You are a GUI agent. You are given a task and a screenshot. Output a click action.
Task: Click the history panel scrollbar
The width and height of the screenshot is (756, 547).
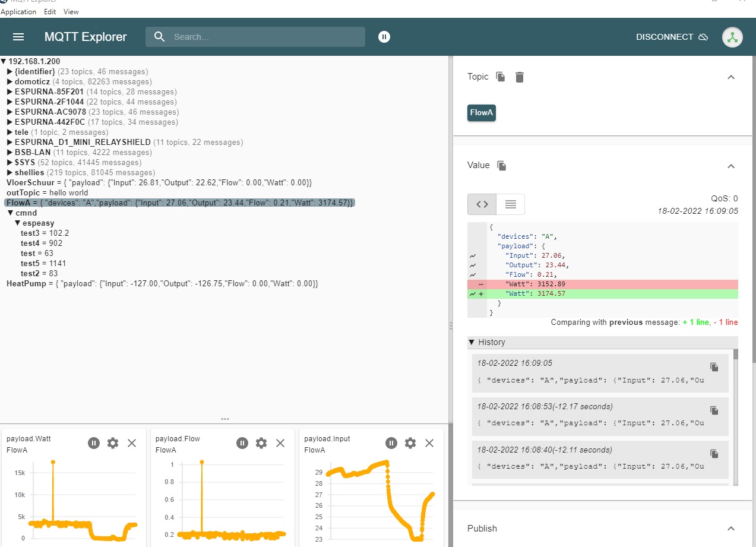[x=736, y=355]
